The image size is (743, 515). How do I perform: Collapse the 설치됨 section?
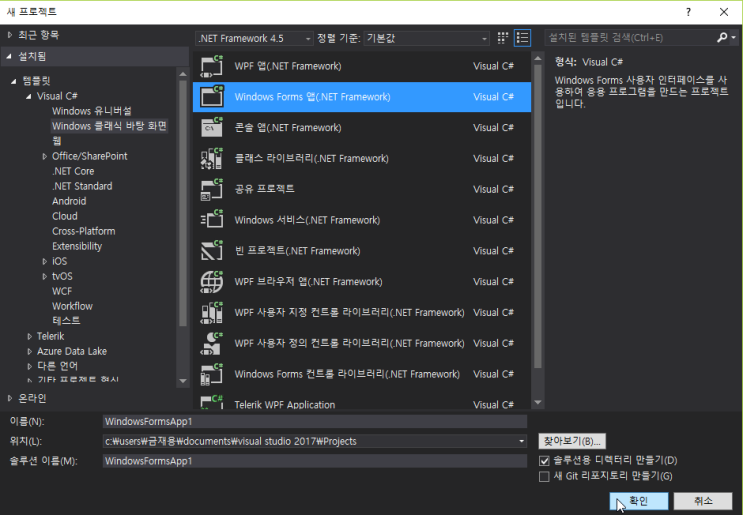[x=9, y=56]
